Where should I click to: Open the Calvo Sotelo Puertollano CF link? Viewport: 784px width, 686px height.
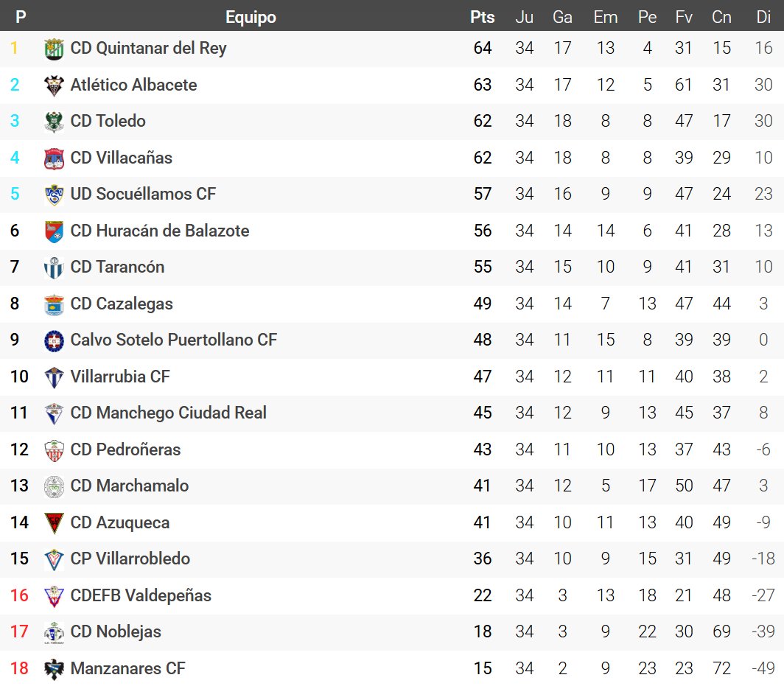(x=174, y=340)
